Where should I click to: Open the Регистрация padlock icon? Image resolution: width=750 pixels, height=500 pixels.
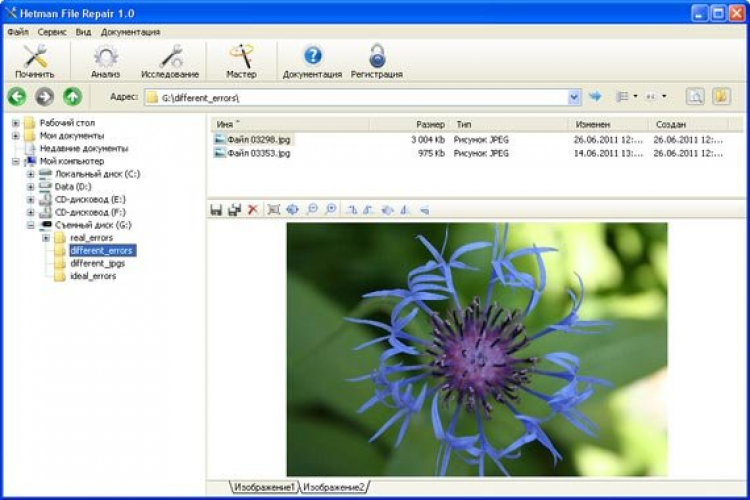coord(377,56)
